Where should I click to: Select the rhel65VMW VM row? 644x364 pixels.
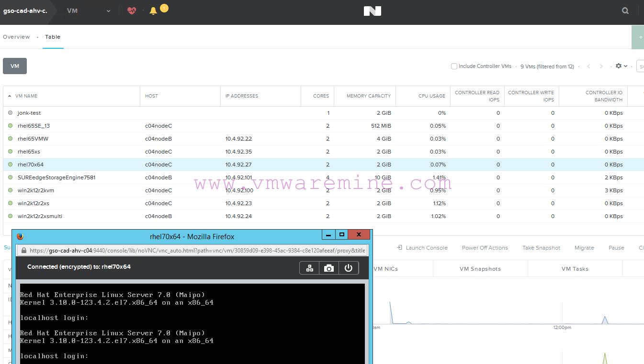323,139
